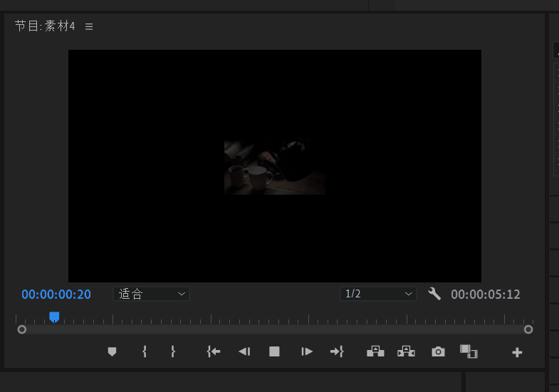
Task: Click the Mark Out bracket icon
Action: point(172,351)
